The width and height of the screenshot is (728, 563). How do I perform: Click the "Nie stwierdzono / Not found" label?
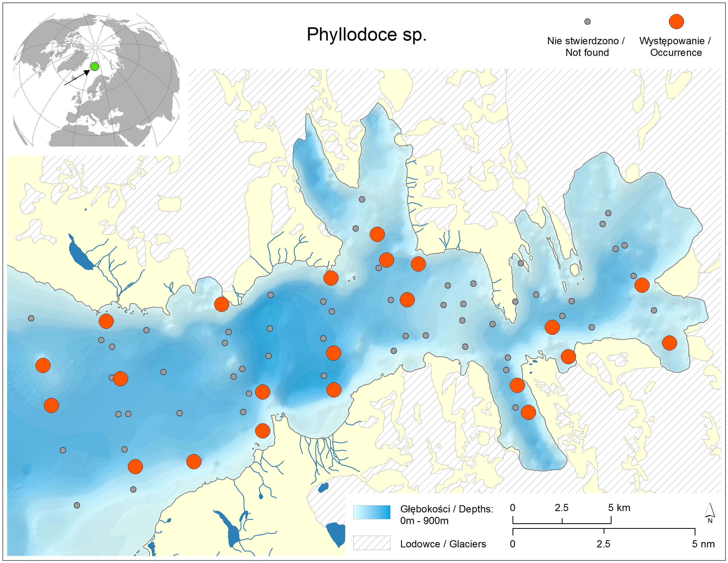[586, 47]
